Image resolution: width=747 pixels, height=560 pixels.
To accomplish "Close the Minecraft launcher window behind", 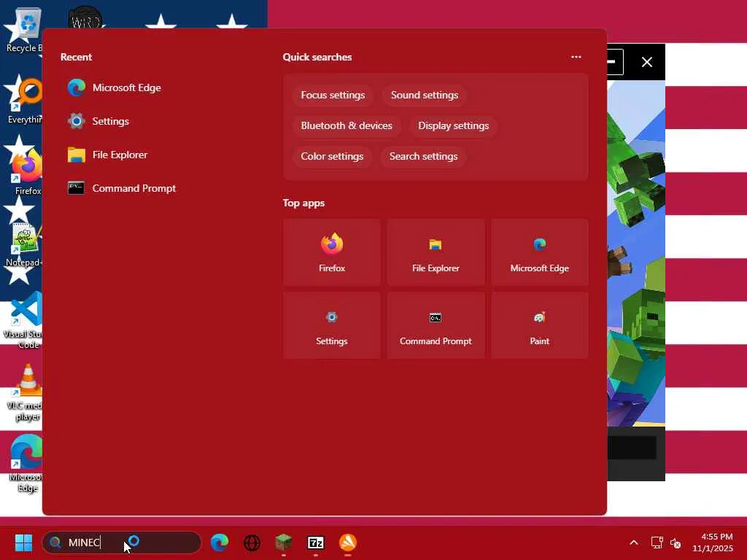I will [646, 62].
